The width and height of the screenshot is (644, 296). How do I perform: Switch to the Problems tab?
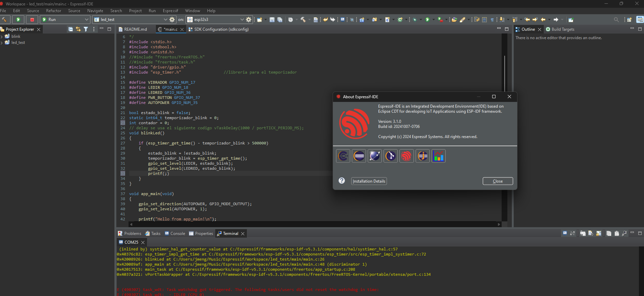click(x=130, y=234)
